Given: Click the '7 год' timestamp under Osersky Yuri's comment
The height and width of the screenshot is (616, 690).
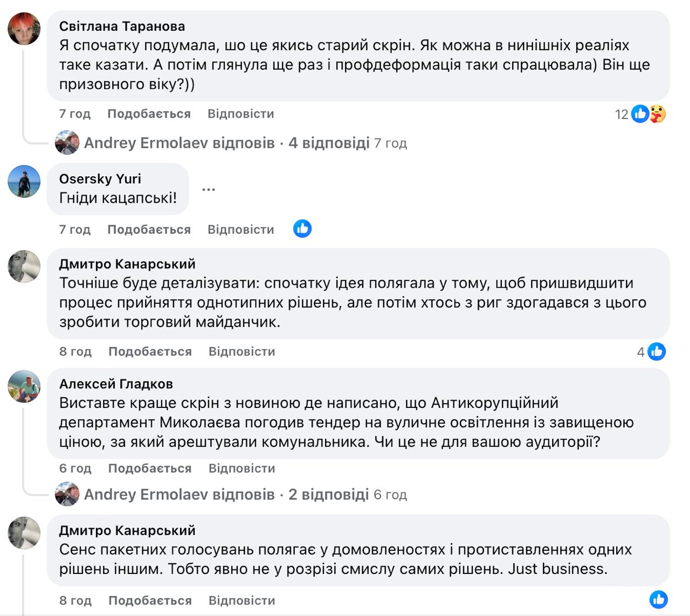Looking at the screenshot, I should coord(75,230).
